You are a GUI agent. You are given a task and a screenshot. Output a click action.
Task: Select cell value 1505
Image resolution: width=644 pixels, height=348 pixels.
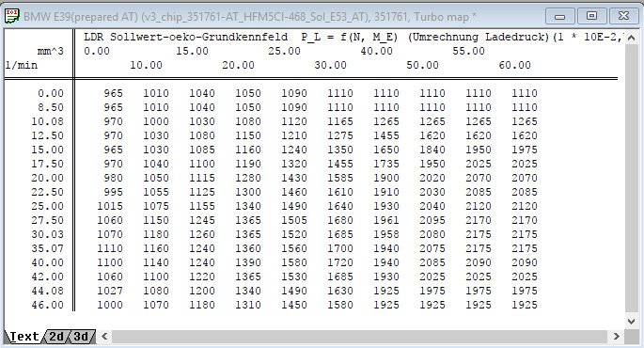tap(294, 220)
